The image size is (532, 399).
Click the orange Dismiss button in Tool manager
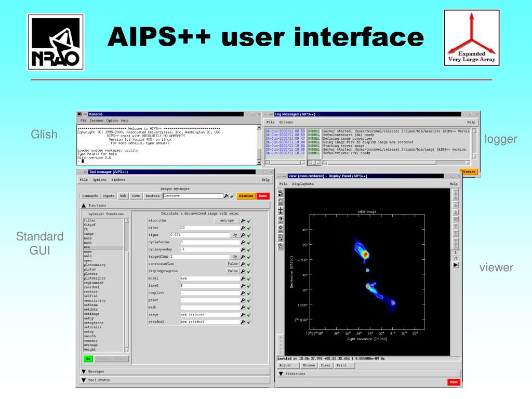coord(246,196)
